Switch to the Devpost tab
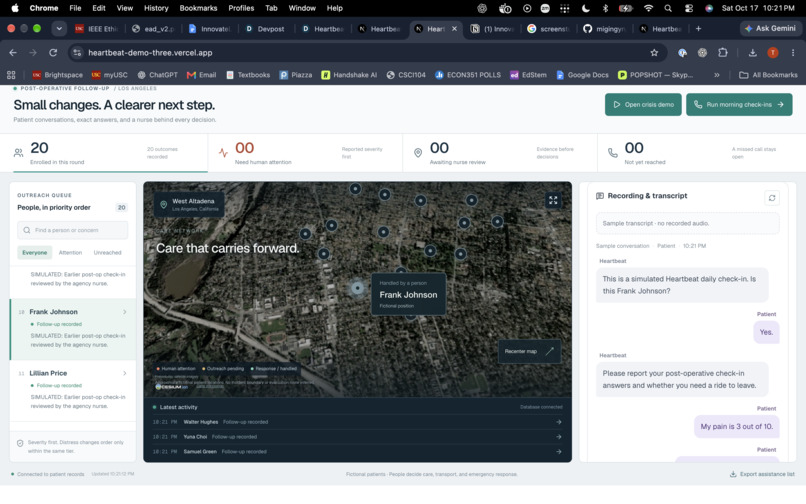806x504 pixels. [x=265, y=29]
